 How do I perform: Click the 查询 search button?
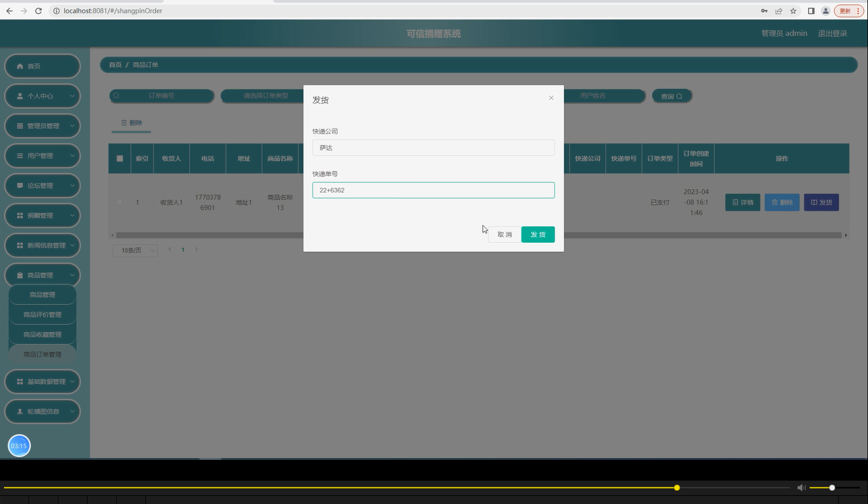click(672, 96)
